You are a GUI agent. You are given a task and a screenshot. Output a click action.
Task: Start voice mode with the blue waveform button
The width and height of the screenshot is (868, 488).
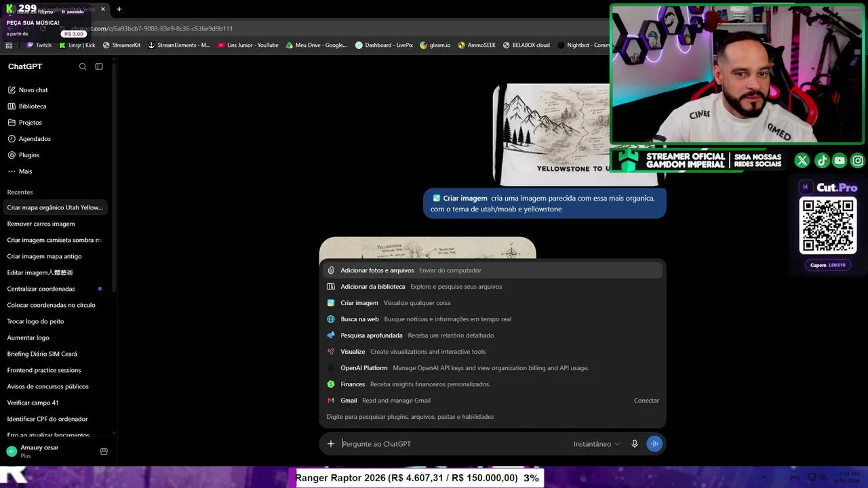coord(654,444)
